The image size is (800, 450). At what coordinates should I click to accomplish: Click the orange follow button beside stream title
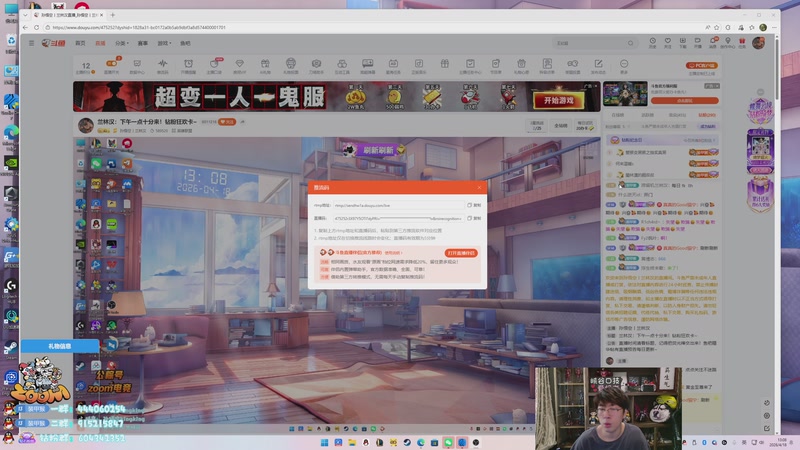(227, 122)
